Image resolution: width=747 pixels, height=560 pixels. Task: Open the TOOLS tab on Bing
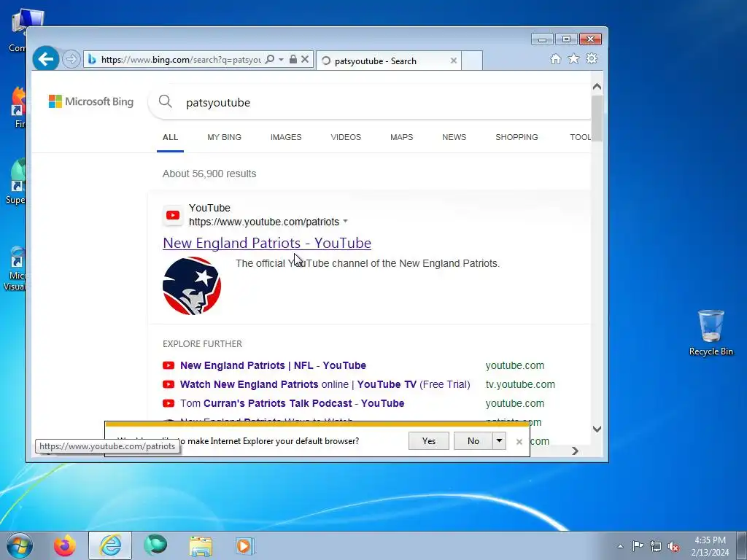click(580, 137)
